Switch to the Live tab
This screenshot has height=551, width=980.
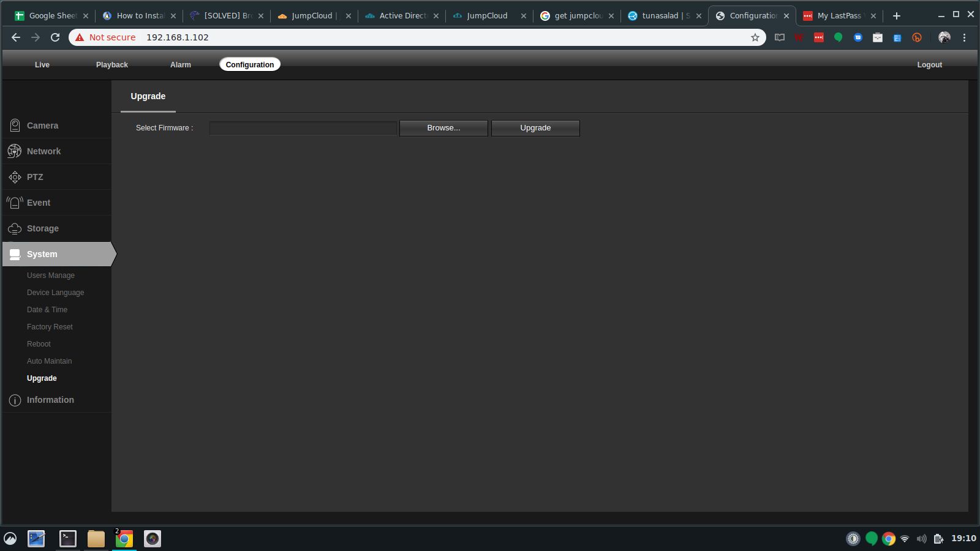click(42, 65)
